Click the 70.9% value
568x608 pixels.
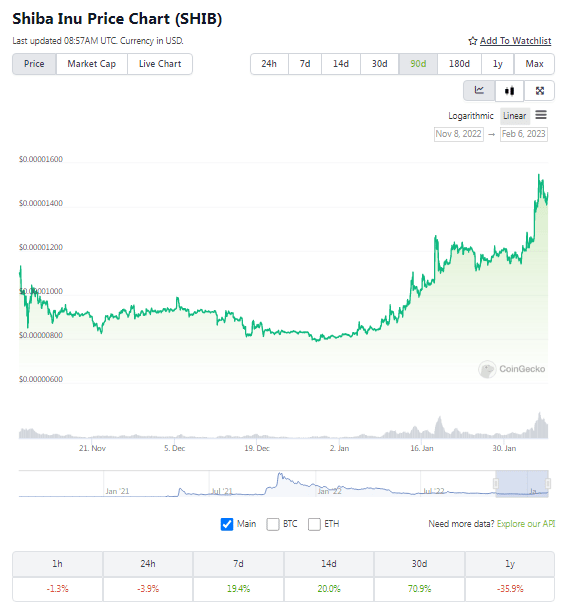419,589
